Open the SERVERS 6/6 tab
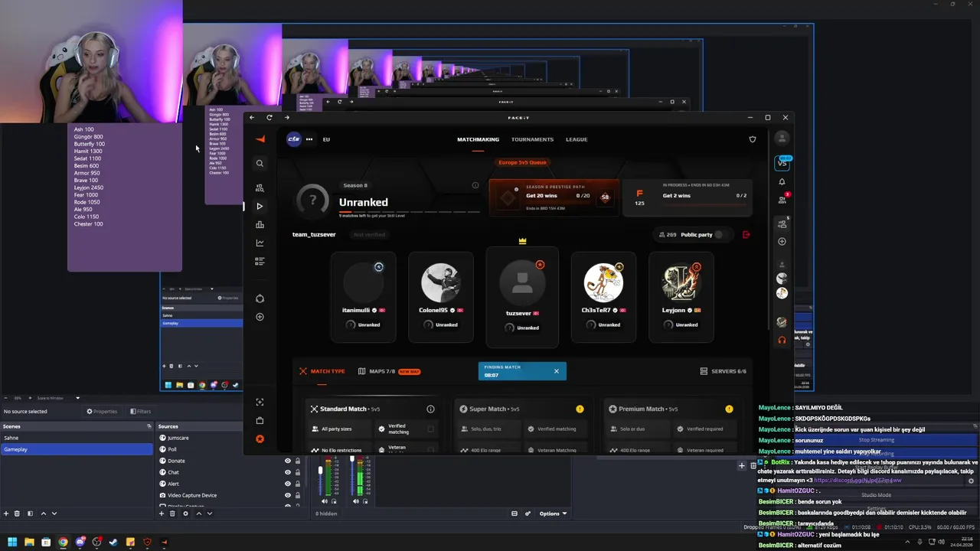This screenshot has height=551, width=980. point(724,371)
